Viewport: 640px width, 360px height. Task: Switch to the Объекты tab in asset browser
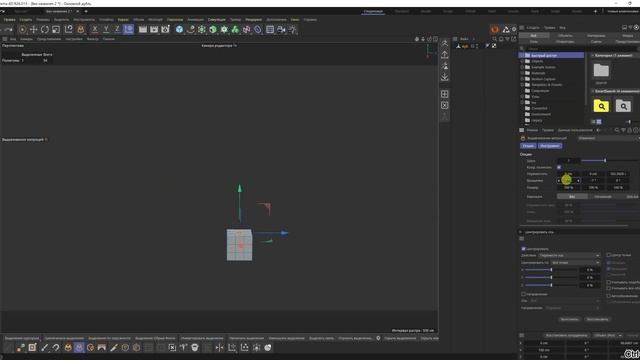click(x=565, y=36)
